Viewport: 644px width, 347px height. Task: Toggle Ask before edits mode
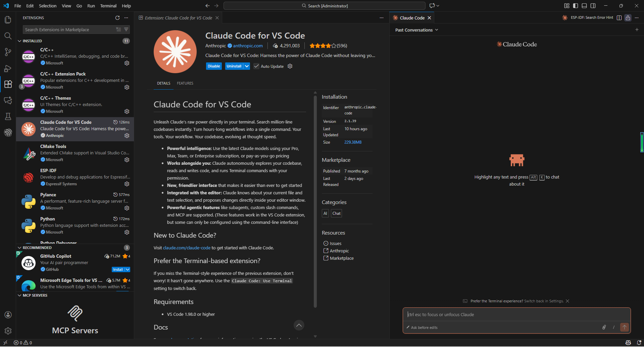pyautogui.click(x=422, y=328)
